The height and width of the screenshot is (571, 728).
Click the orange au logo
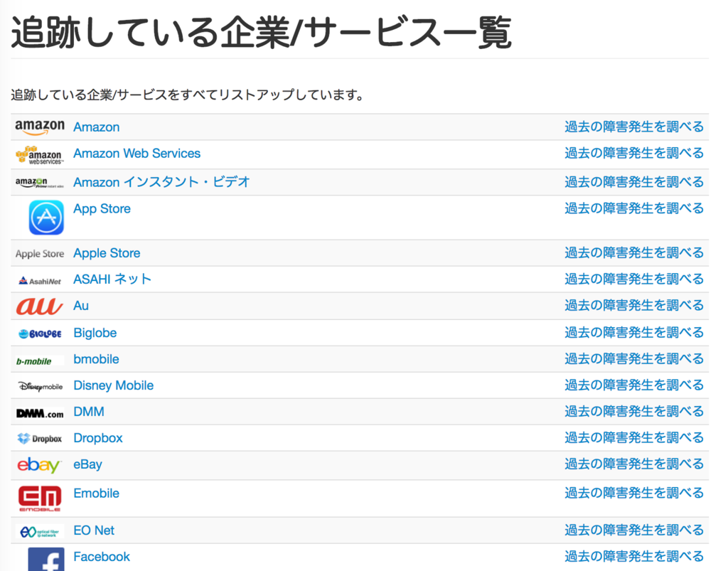click(40, 306)
